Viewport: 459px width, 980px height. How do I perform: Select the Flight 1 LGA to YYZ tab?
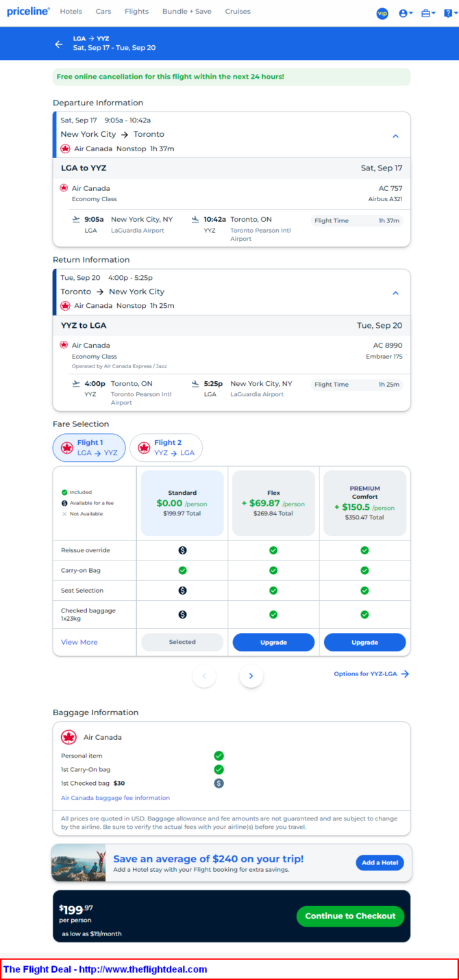click(89, 448)
